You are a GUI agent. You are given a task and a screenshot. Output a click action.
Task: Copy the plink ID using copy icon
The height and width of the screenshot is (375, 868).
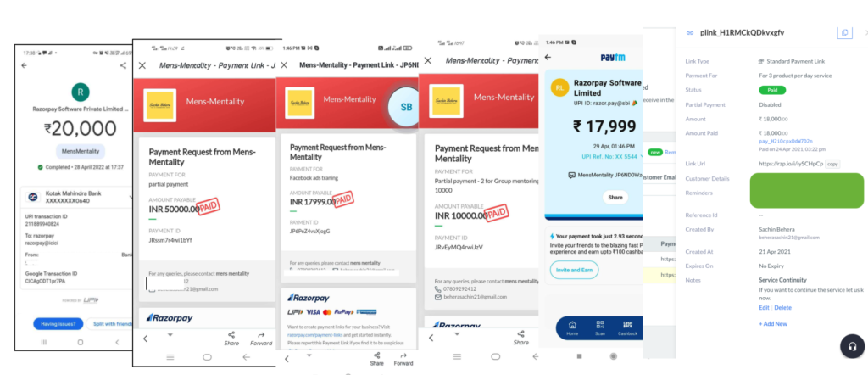coord(844,33)
